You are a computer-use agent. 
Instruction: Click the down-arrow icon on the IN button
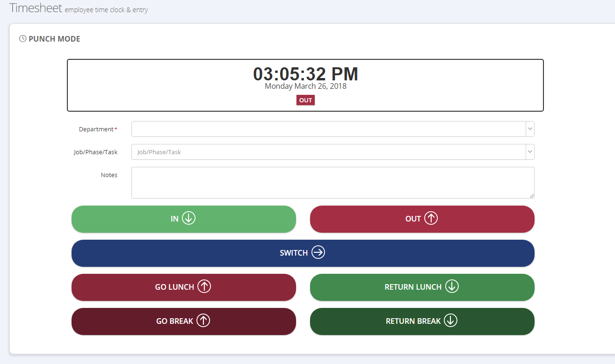[x=188, y=218]
